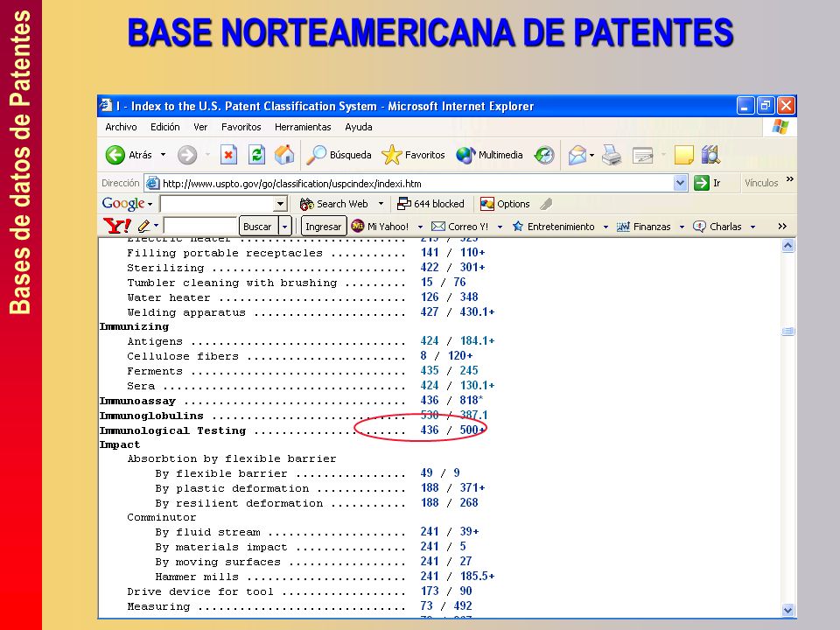The height and width of the screenshot is (630, 840).
Task: Print the page with printer icon
Action: tap(612, 155)
